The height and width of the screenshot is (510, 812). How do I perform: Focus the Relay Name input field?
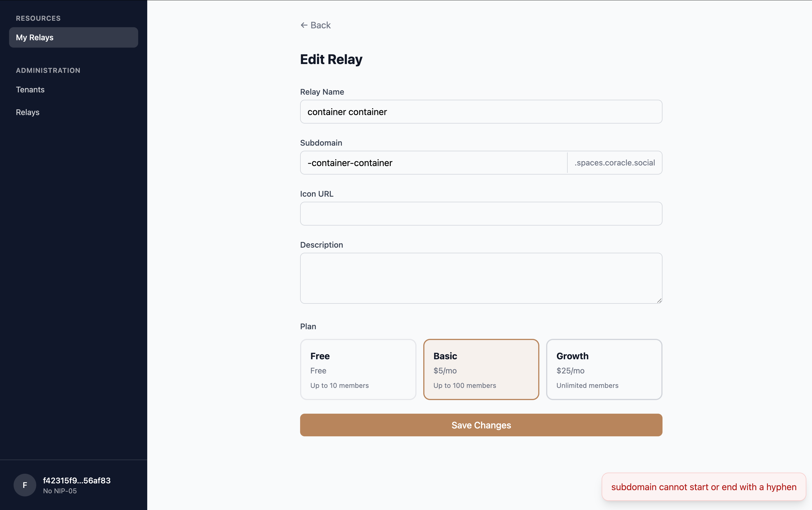pos(481,112)
